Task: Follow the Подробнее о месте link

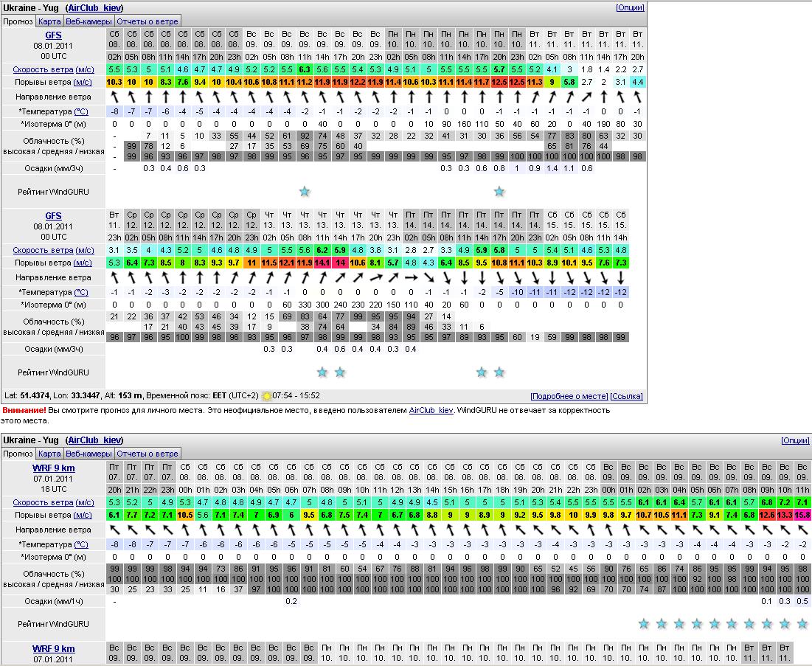Action: coord(568,396)
